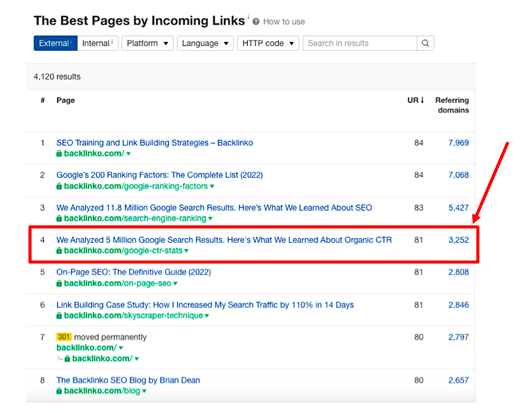Expand the search-engine-ranking URL dropdown arrow

210,218
